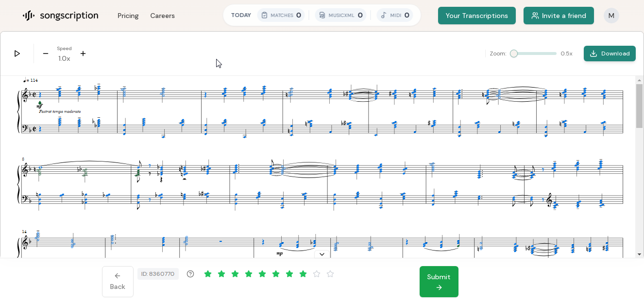Click the MIDI counter badge

pos(394,15)
